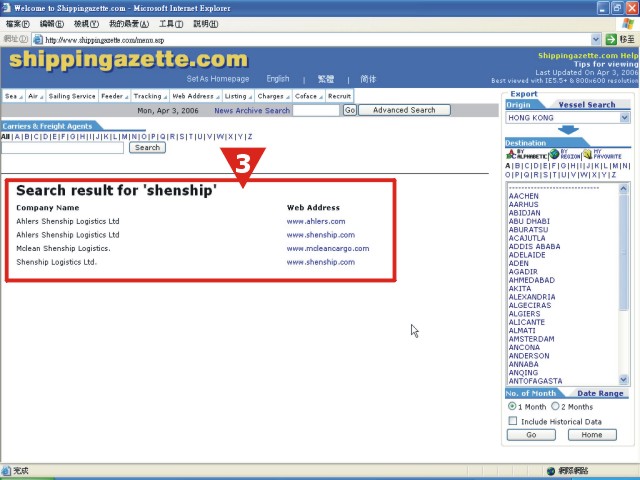
Task: Switch to the 繁體 Traditional Chinese version
Action: point(326,79)
